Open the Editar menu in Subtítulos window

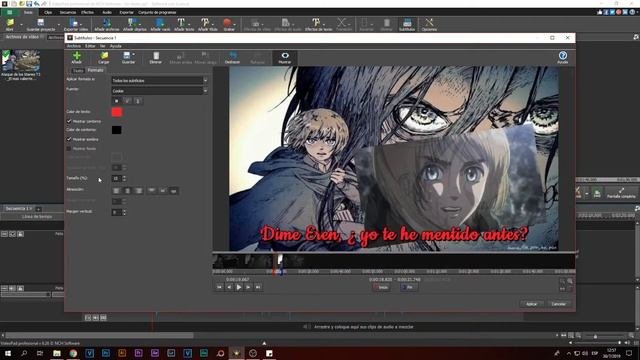(90, 46)
